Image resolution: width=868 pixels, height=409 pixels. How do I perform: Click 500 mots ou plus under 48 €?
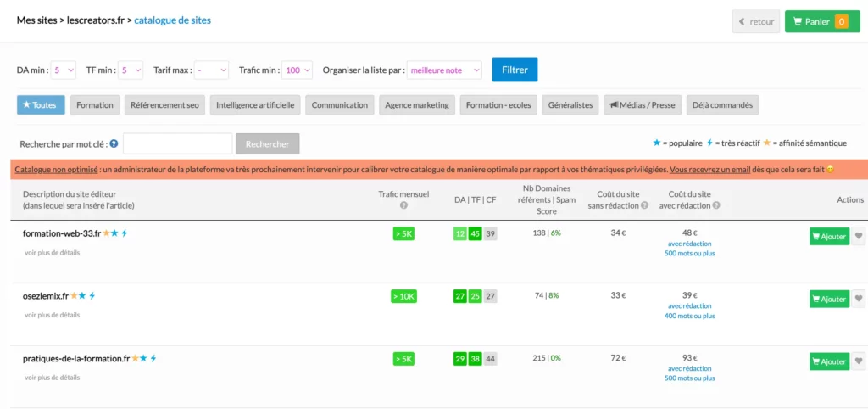click(689, 253)
